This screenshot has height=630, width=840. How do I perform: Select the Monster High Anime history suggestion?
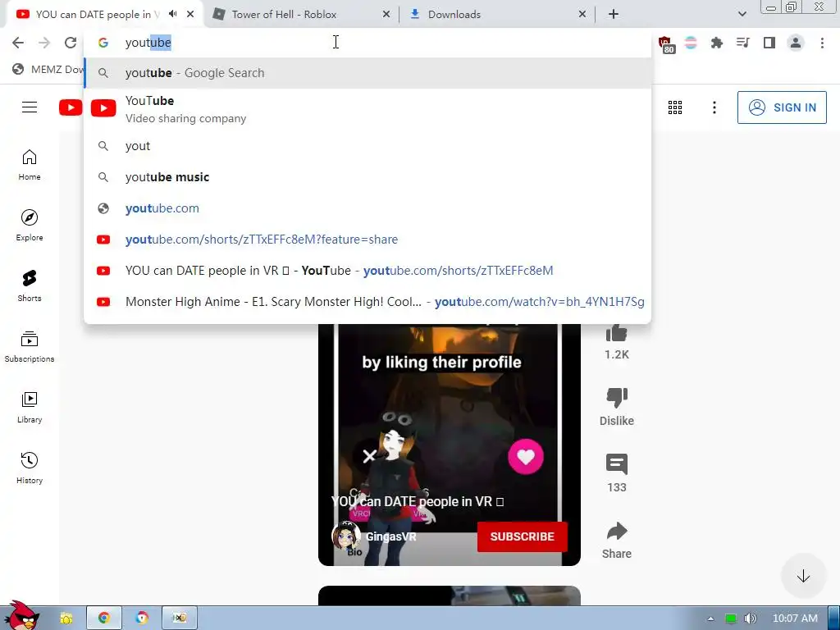(x=367, y=302)
